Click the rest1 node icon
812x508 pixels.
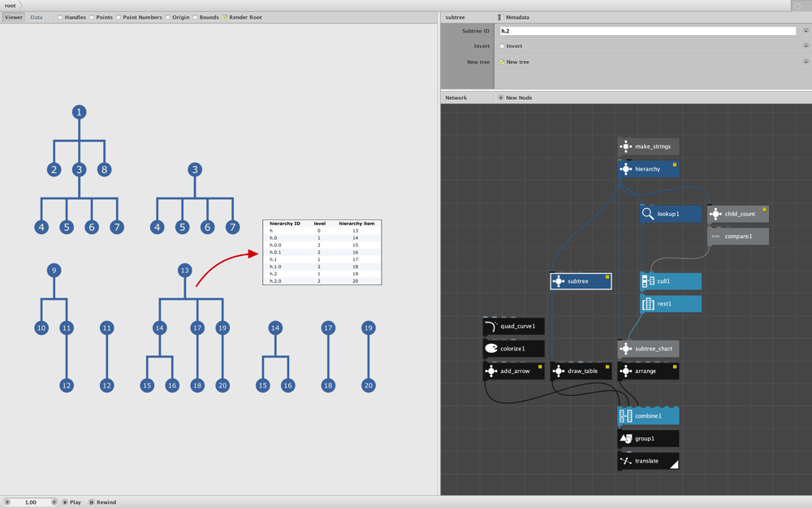point(648,304)
